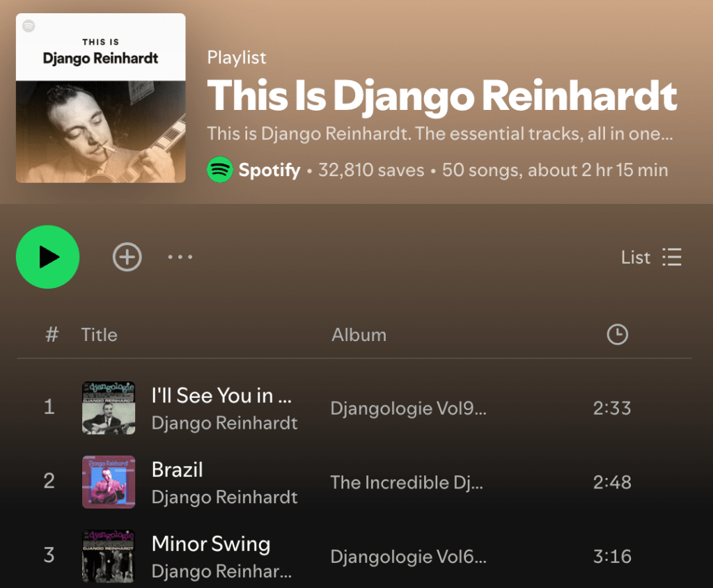This screenshot has height=588, width=713.
Task: Sort tracks by the Album column header
Action: pos(359,335)
